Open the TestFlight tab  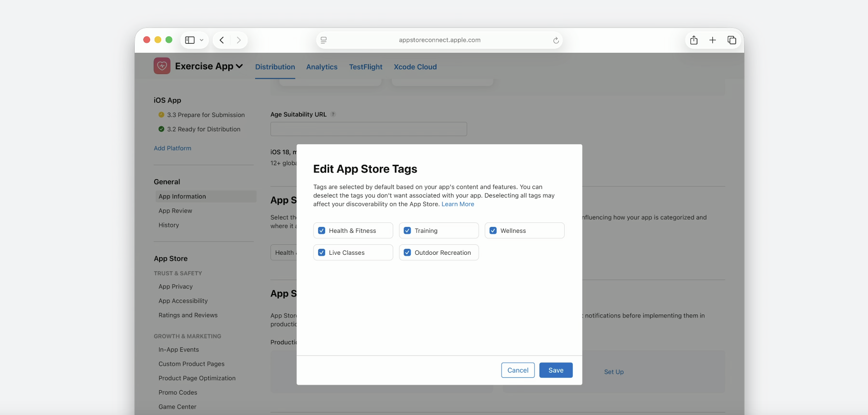(x=365, y=67)
